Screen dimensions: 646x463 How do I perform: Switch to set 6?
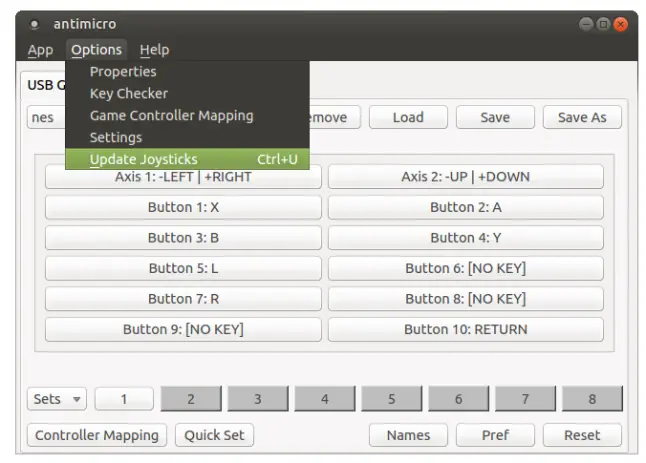(459, 399)
